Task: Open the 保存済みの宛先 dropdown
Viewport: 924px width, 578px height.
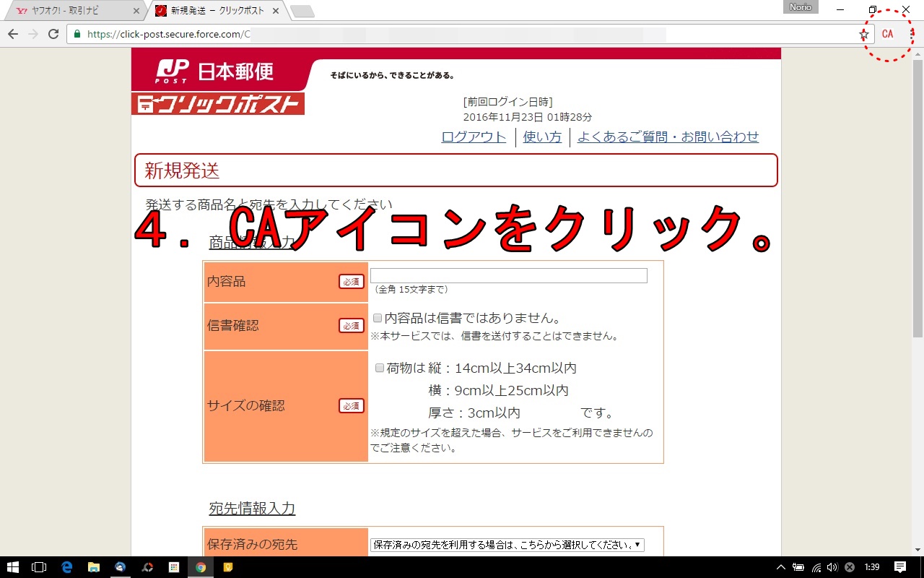Action: pyautogui.click(x=507, y=545)
